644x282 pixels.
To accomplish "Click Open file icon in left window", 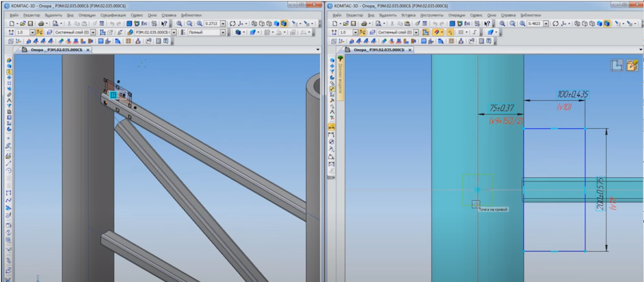I will [x=23, y=24].
